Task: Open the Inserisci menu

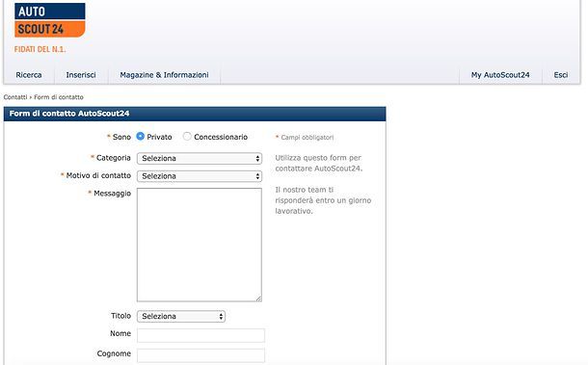Action: [x=81, y=75]
